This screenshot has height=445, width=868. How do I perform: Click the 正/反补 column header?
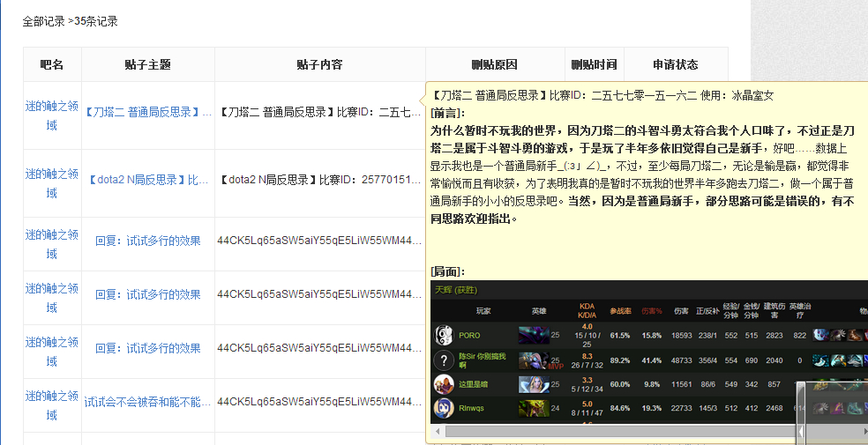[707, 311]
